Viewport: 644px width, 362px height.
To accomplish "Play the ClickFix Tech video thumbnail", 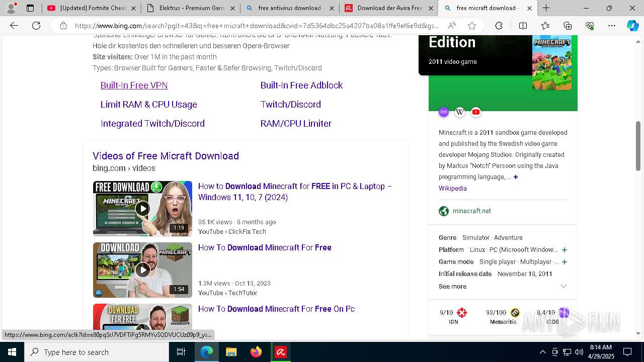I will 142,209.
